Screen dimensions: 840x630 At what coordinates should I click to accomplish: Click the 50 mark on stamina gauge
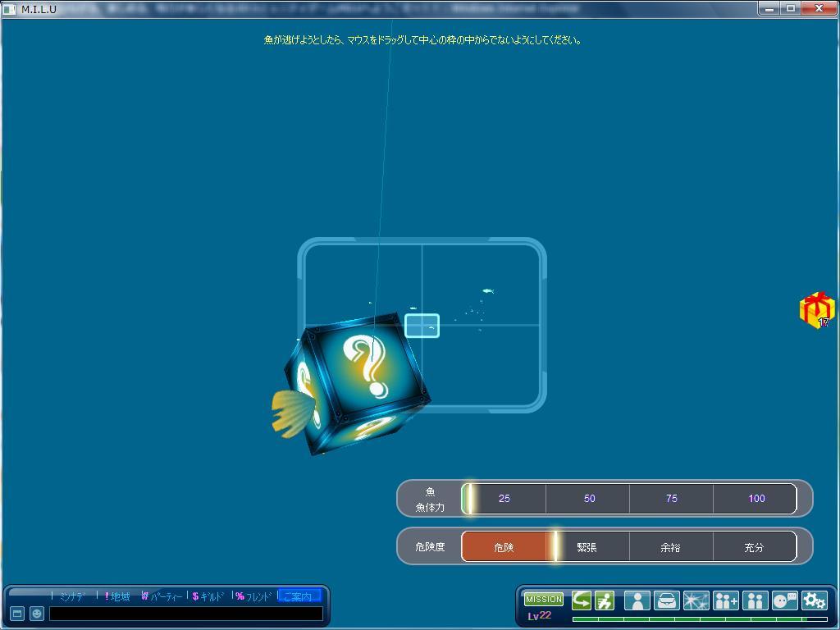click(589, 498)
